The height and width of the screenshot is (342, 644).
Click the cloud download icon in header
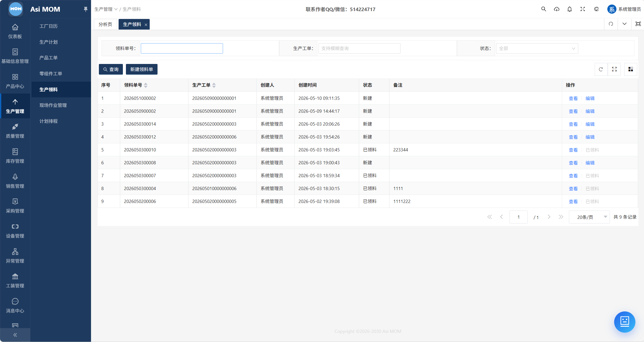pos(557,9)
